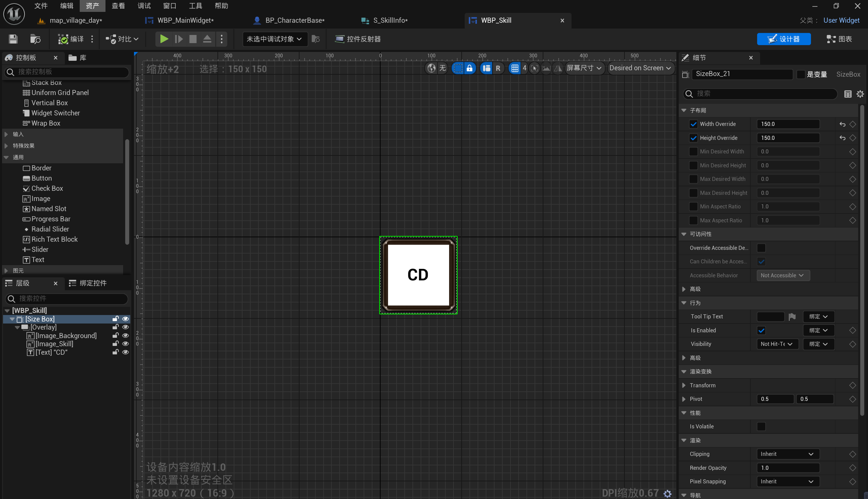This screenshot has height=499, width=868.
Task: Click the DPI scale settings gear
Action: (667, 493)
